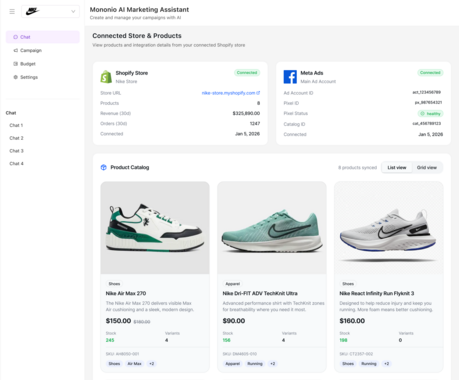Click the Running tag on Dri-FIT card
459x380 pixels.
coord(255,363)
